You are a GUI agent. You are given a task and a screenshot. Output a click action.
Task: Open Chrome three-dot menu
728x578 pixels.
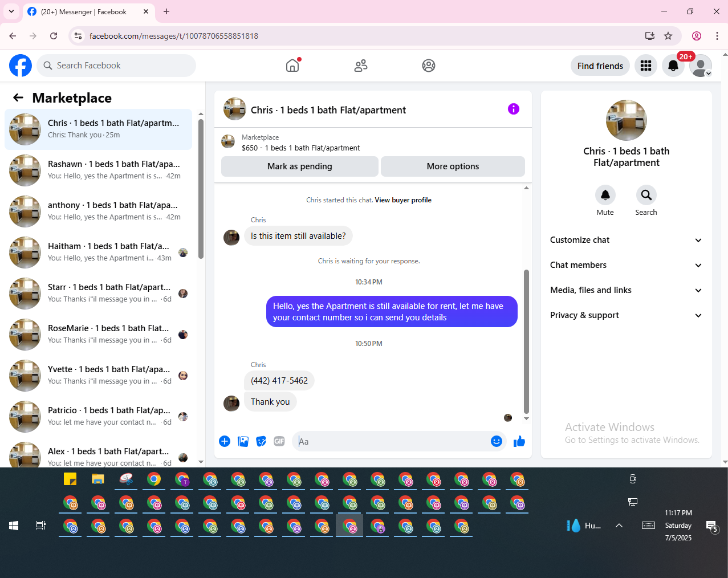[x=717, y=36]
